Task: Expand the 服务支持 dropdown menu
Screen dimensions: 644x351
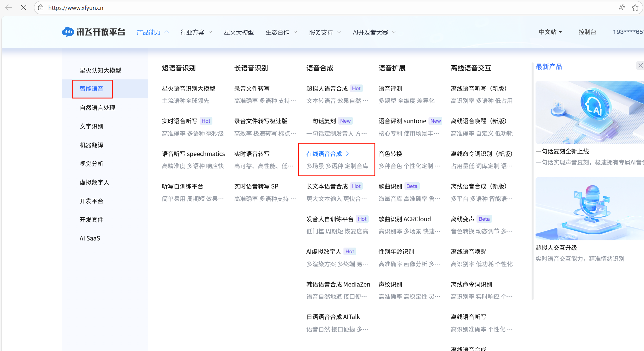Action: [324, 32]
